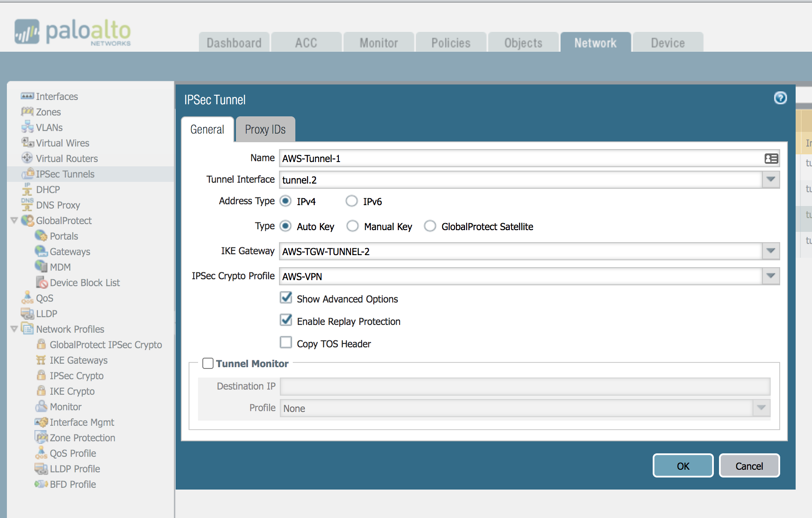Open Virtual Routers via its sidebar icon
This screenshot has height=518, width=812.
point(27,158)
